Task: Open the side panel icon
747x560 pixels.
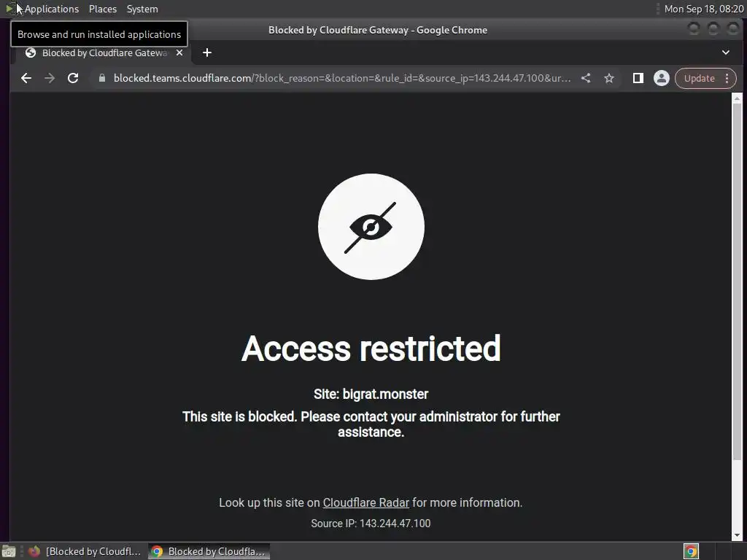Action: point(638,78)
